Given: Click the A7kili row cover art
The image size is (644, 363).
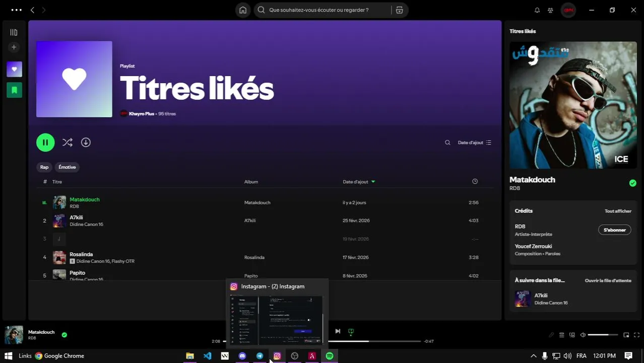Looking at the screenshot, I should coord(59,221).
